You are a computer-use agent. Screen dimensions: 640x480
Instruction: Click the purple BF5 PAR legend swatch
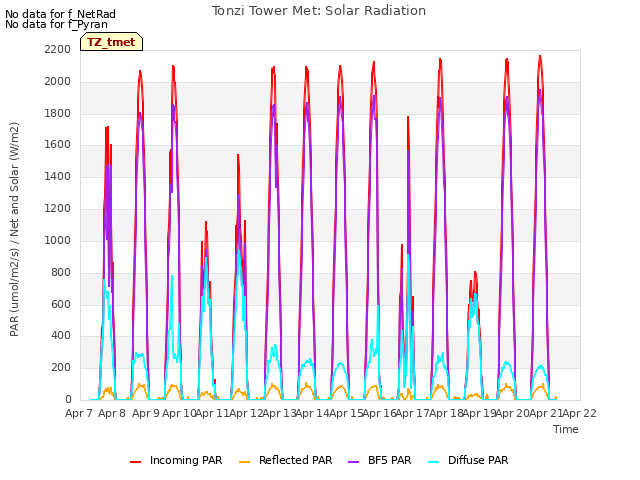pos(353,462)
